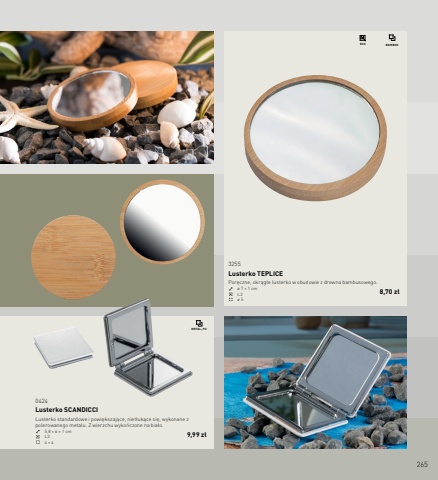Click the BAMBOO material icon
The image size is (438, 480).
[392, 40]
